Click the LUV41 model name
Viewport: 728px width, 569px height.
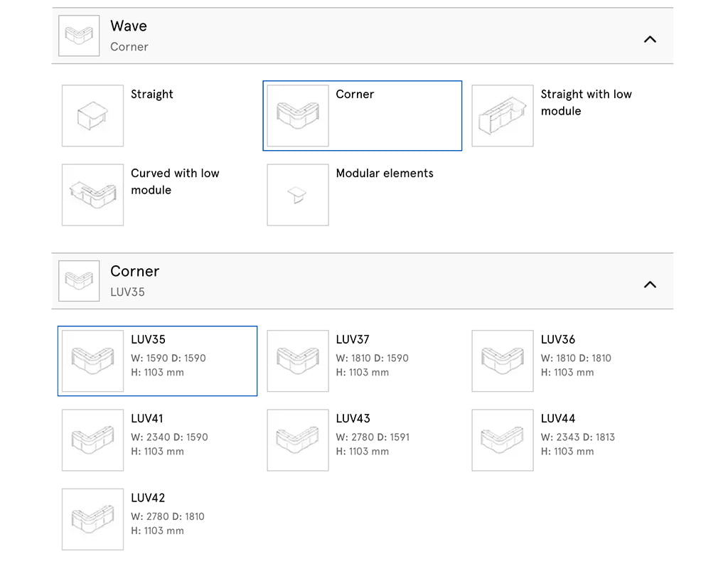pos(146,418)
